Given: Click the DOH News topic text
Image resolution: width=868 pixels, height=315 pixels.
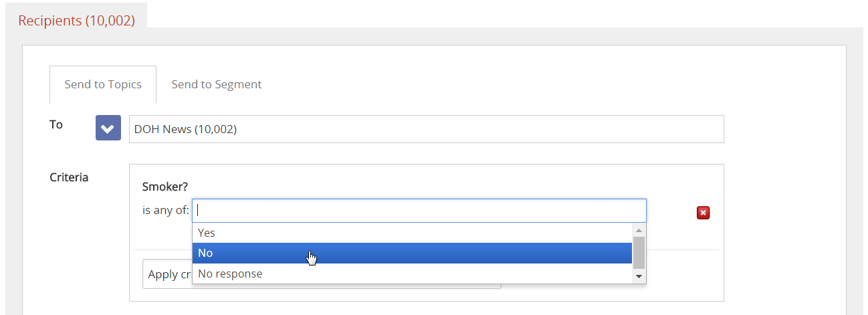Looking at the screenshot, I should pos(185,129).
